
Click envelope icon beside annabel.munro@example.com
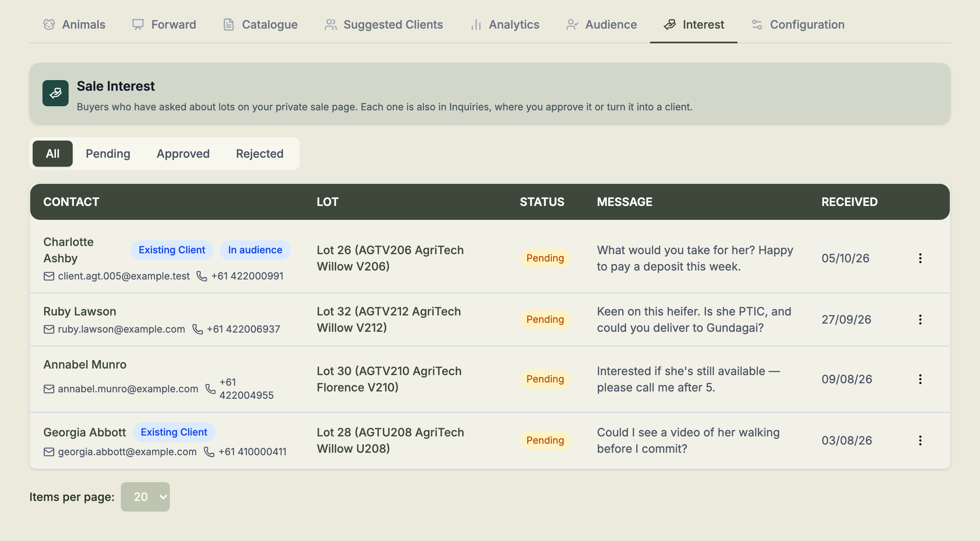point(49,389)
